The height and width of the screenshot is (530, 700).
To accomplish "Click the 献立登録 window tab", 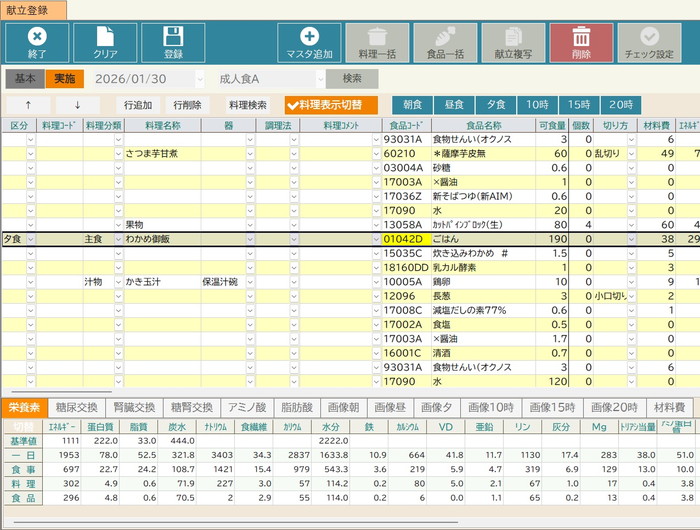I will coord(34,10).
